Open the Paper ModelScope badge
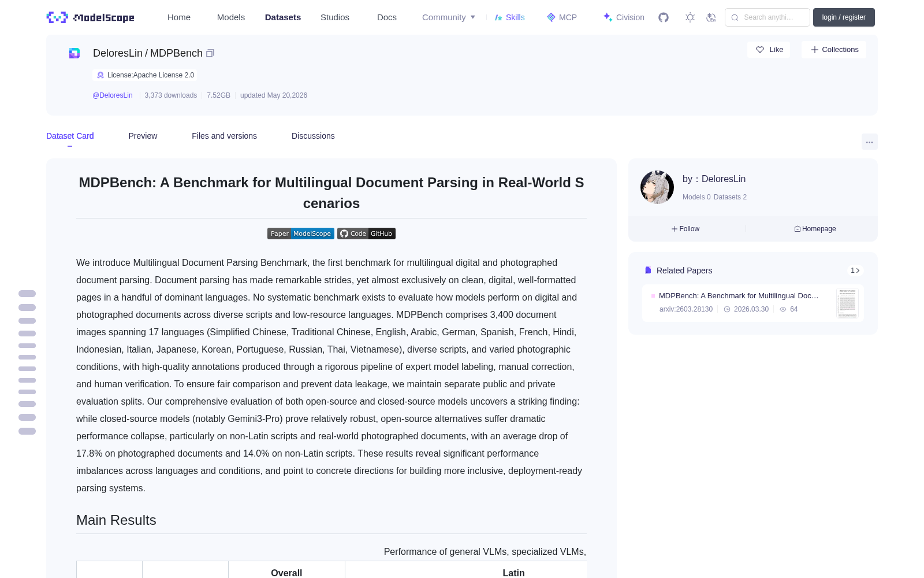This screenshot has height=578, width=924. pos(301,234)
